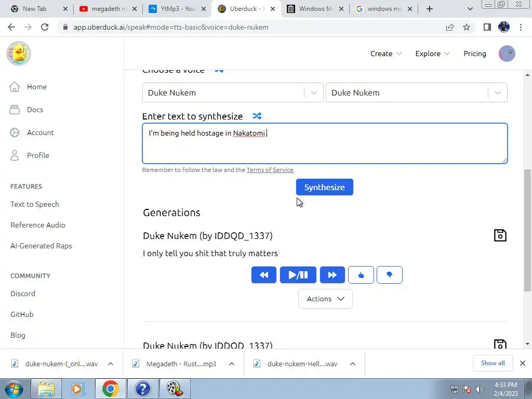Expand the second Duke Nukem voice dropdown
The width and height of the screenshot is (532, 399).
[x=497, y=92]
